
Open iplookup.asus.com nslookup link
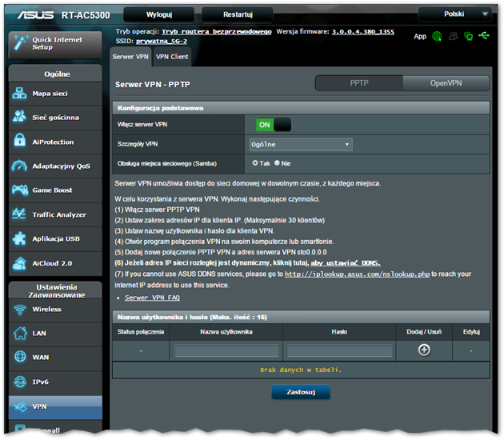tap(357, 274)
